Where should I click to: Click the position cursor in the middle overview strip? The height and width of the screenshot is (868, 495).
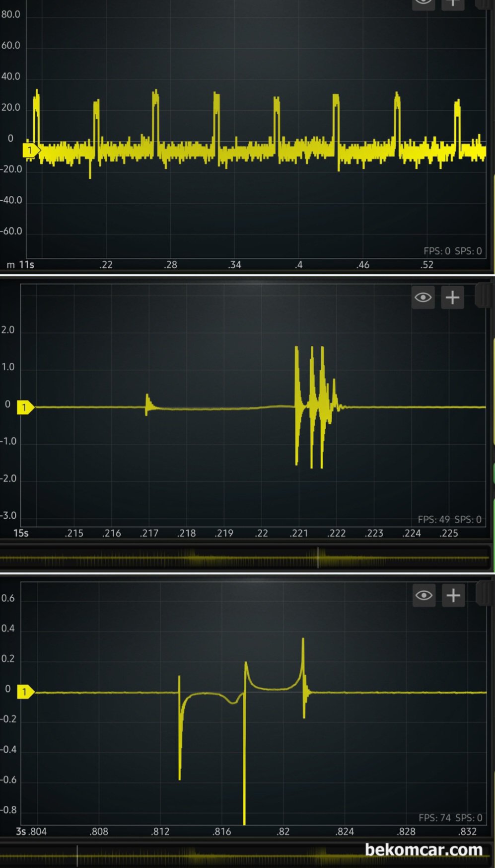pyautogui.click(x=318, y=558)
